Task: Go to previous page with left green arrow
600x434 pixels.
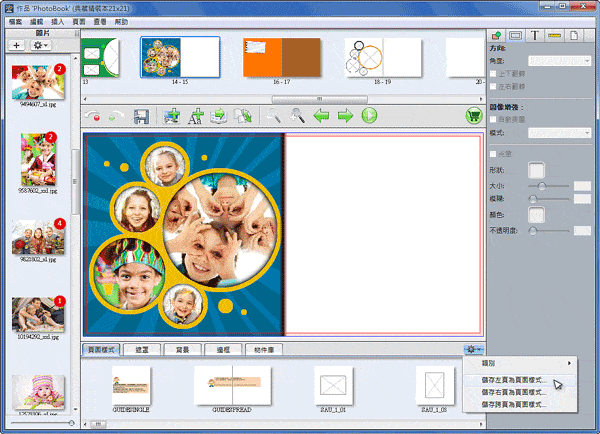Action: point(323,117)
